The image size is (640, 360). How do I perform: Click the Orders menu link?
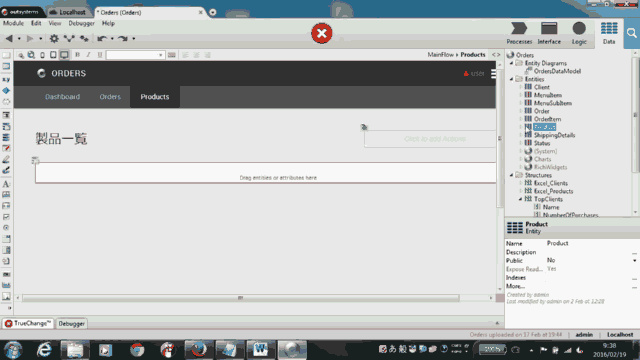tap(110, 97)
